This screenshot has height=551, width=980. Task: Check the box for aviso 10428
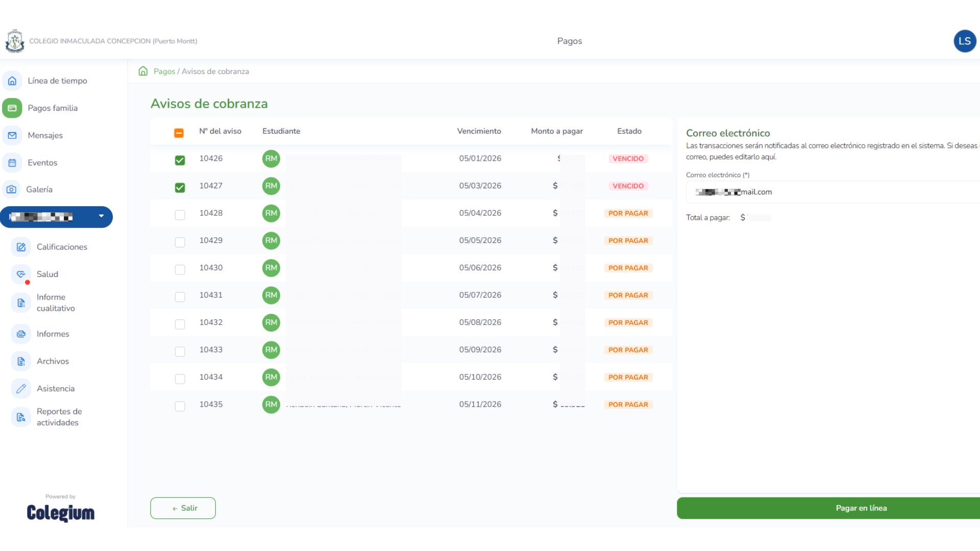pos(180,215)
